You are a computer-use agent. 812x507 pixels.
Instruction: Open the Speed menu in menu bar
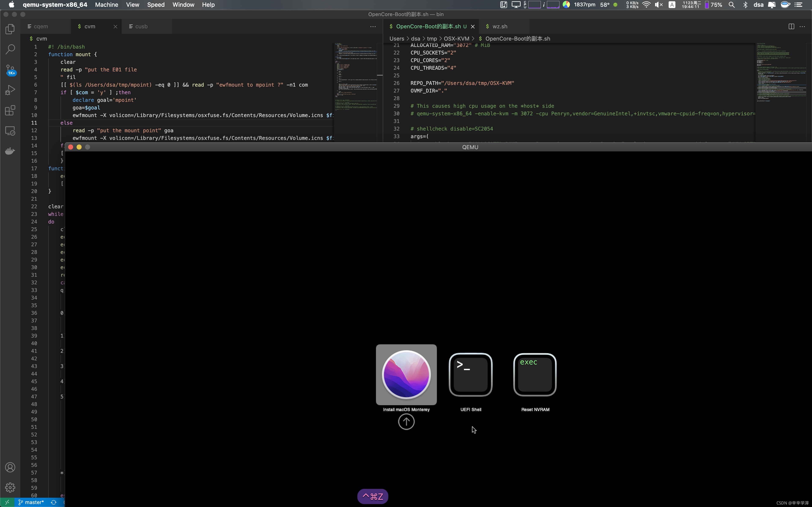[x=156, y=5]
